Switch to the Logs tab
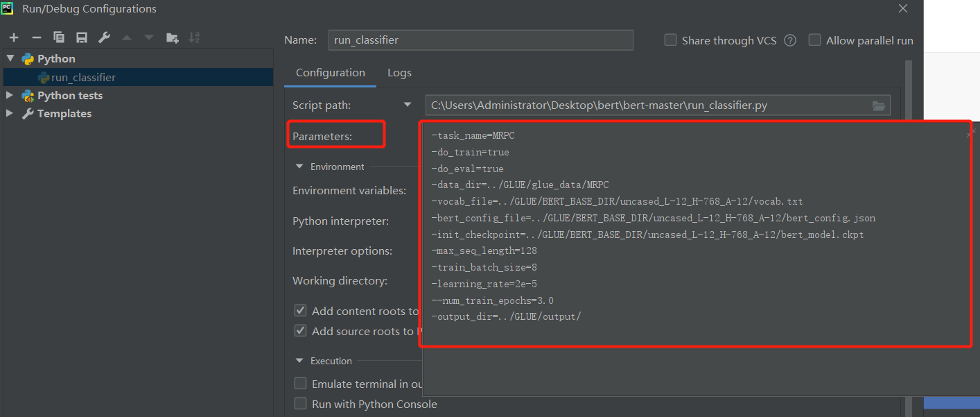980x417 pixels. point(399,72)
